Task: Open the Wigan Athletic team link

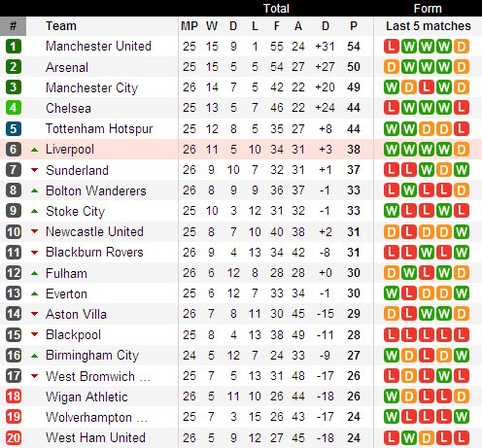Action: pos(86,397)
